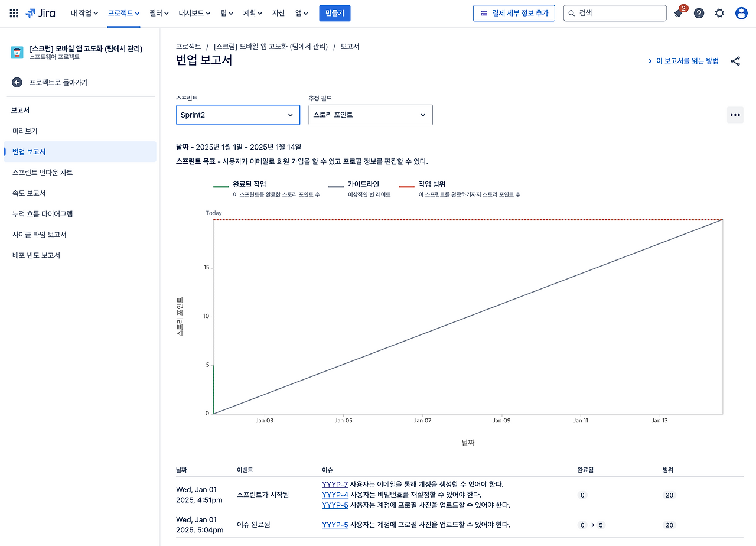
Task: Open the 스토리 포인트 estimation field dropdown
Action: click(370, 115)
